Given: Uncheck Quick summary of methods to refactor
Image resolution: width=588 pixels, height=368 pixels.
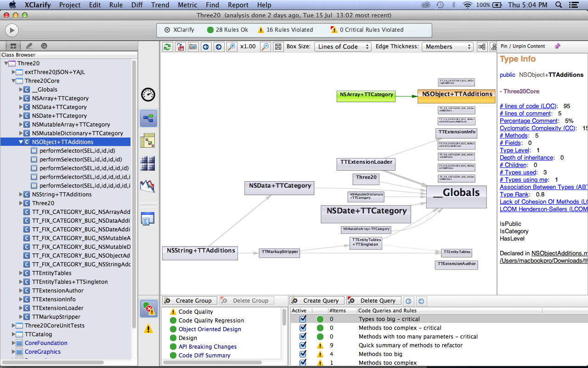Looking at the screenshot, I should coord(303,345).
